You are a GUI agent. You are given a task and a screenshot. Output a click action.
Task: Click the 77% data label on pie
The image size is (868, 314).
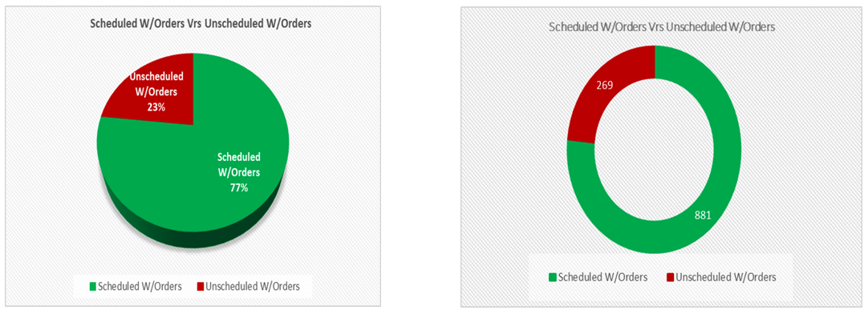[239, 187]
